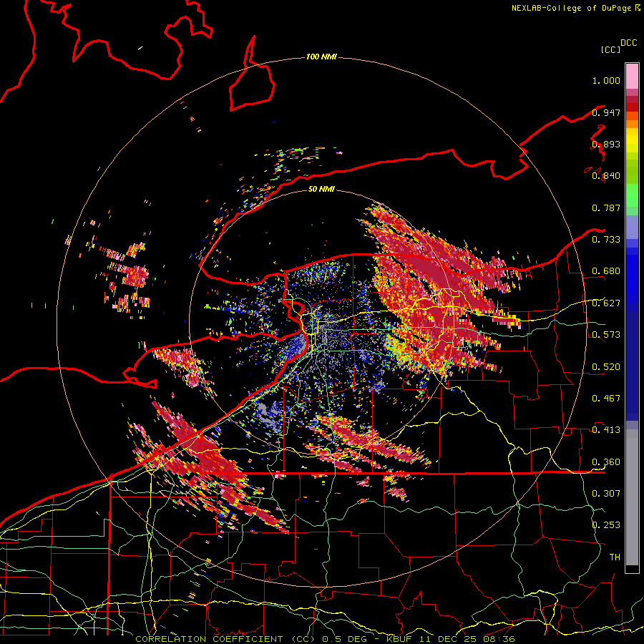Select the 50 NMI range ring label
Screen dimensions: 644x644
coord(321,189)
